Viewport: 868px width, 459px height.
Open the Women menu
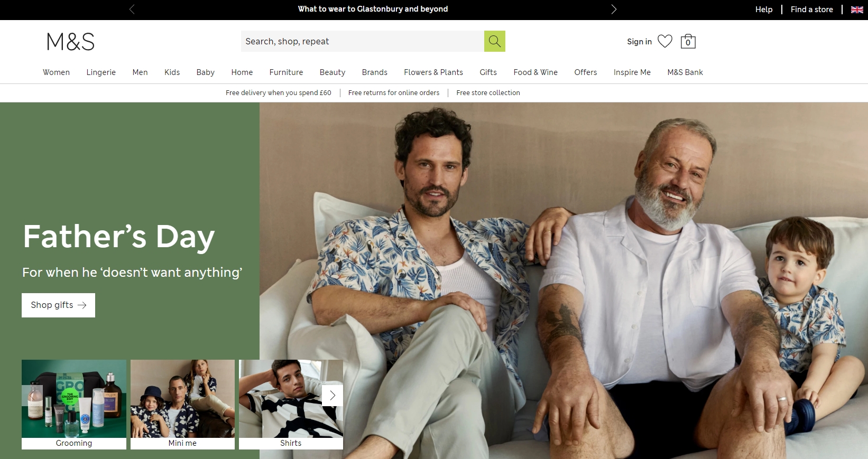(56, 72)
